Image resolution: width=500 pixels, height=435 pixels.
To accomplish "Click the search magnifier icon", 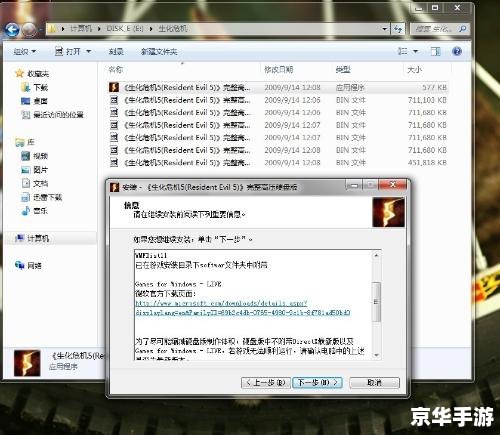I will click(x=462, y=29).
